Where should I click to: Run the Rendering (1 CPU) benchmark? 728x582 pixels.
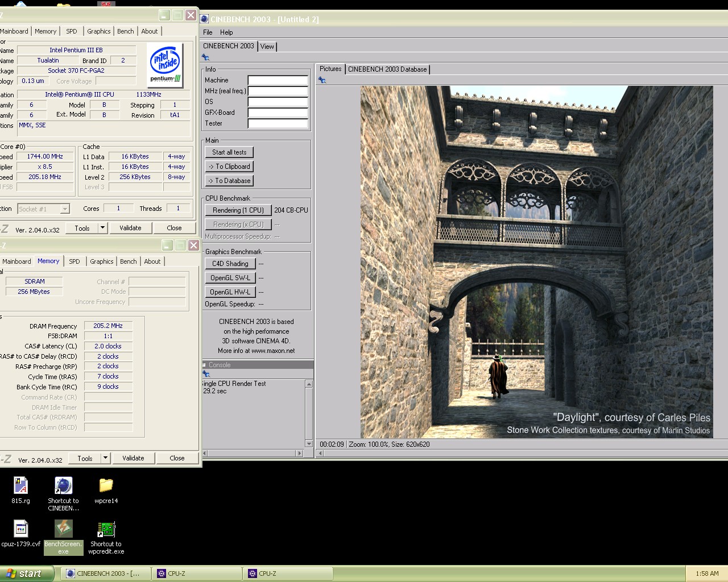coord(238,210)
